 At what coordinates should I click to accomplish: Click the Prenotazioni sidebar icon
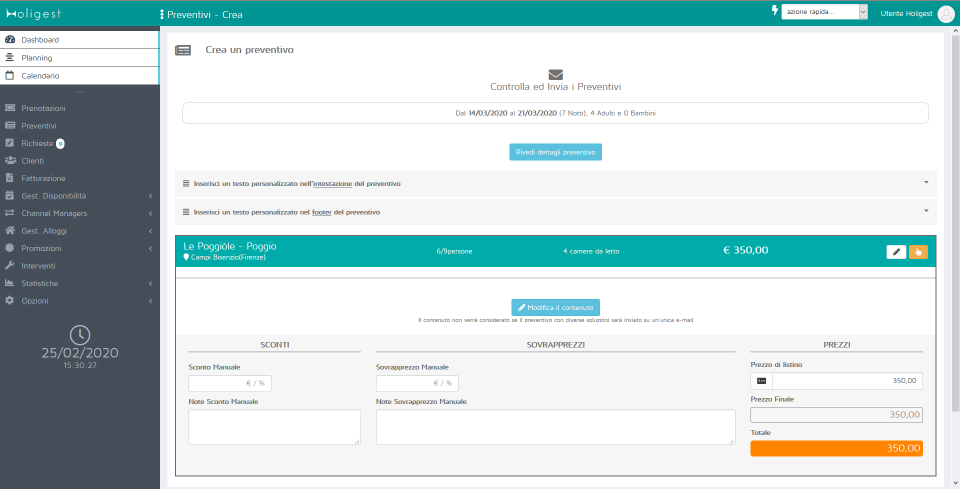[9, 108]
